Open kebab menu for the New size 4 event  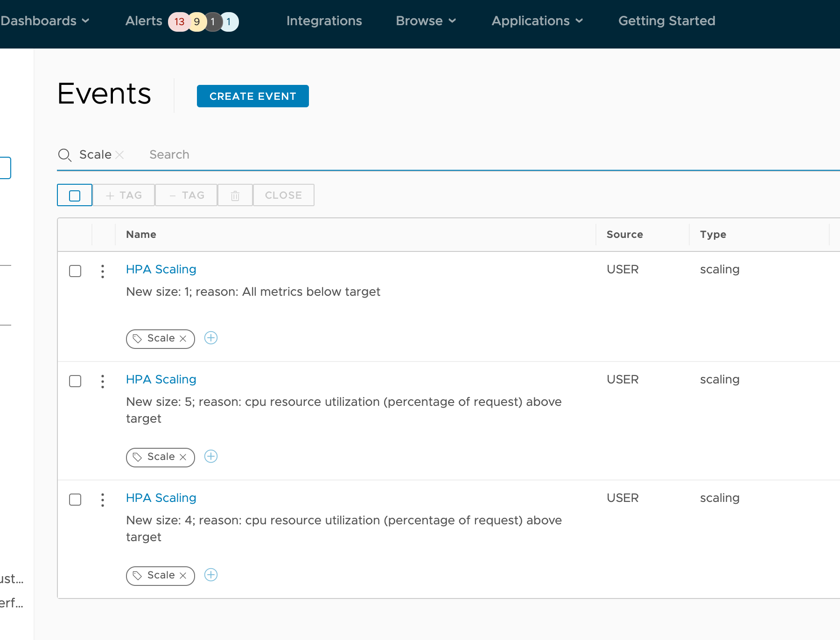tap(103, 500)
